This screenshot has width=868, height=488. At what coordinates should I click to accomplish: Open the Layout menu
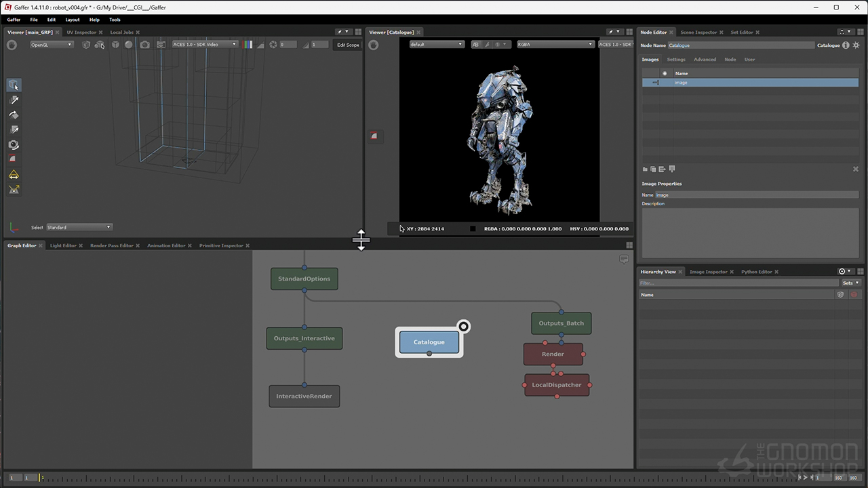(x=72, y=20)
